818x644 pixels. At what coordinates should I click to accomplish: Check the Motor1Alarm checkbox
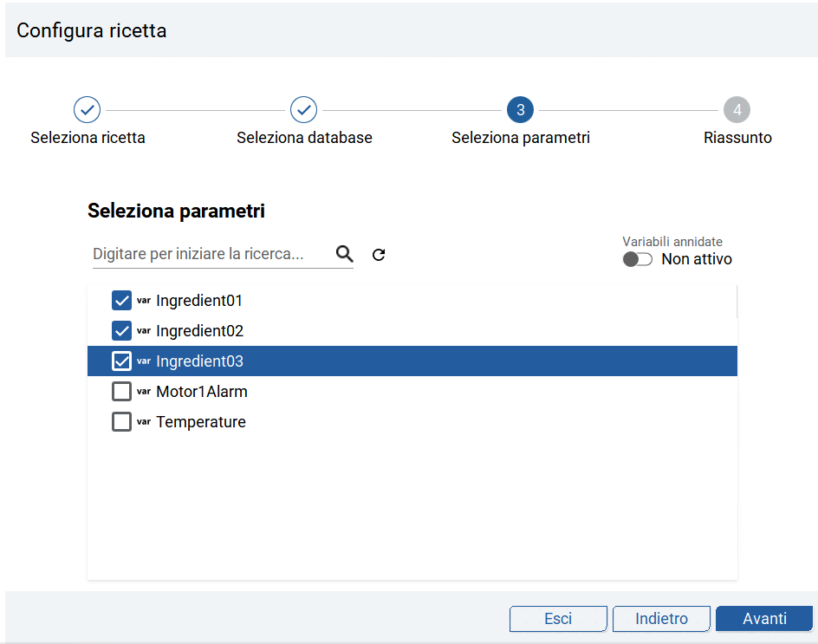[x=121, y=392]
